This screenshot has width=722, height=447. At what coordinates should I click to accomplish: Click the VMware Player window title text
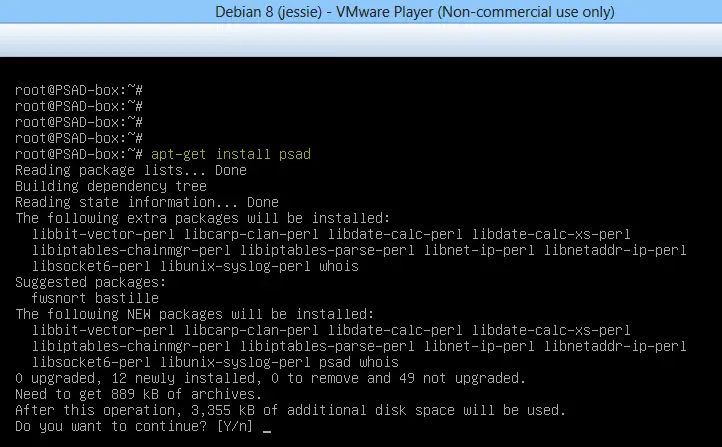coord(414,12)
